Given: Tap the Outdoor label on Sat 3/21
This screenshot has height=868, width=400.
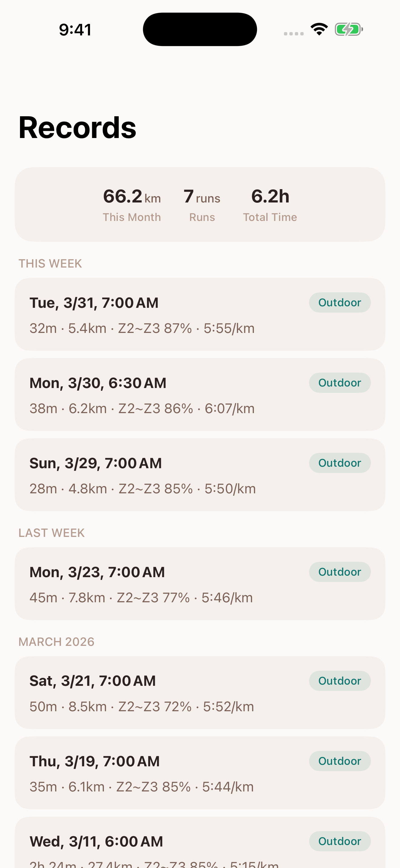Looking at the screenshot, I should [x=340, y=681].
